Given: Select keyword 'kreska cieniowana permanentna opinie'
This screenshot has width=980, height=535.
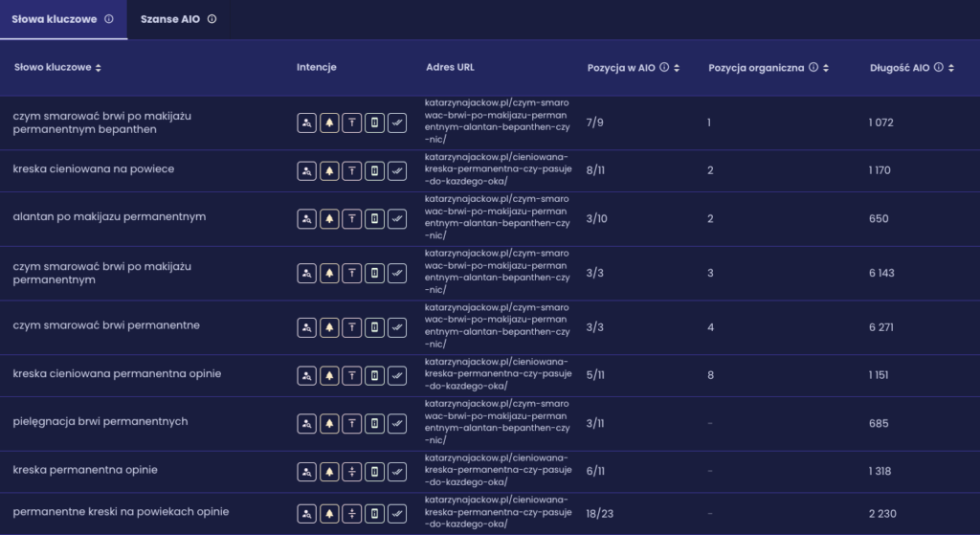Looking at the screenshot, I should (117, 374).
